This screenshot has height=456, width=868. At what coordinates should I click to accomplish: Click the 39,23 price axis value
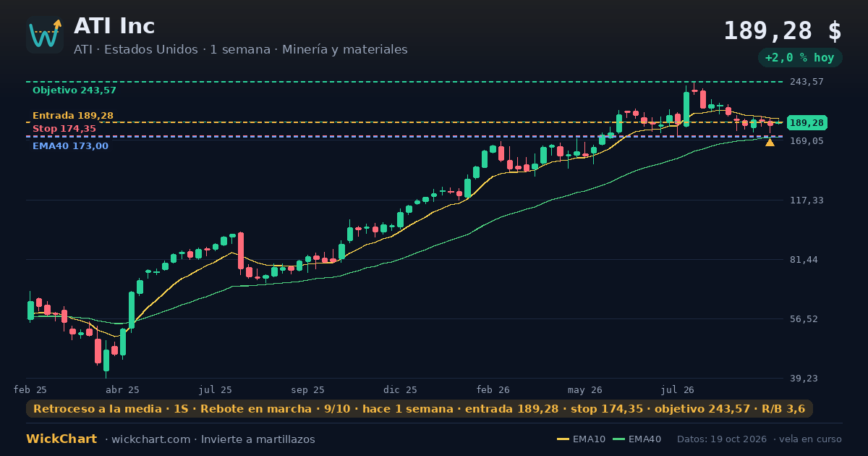804,379
